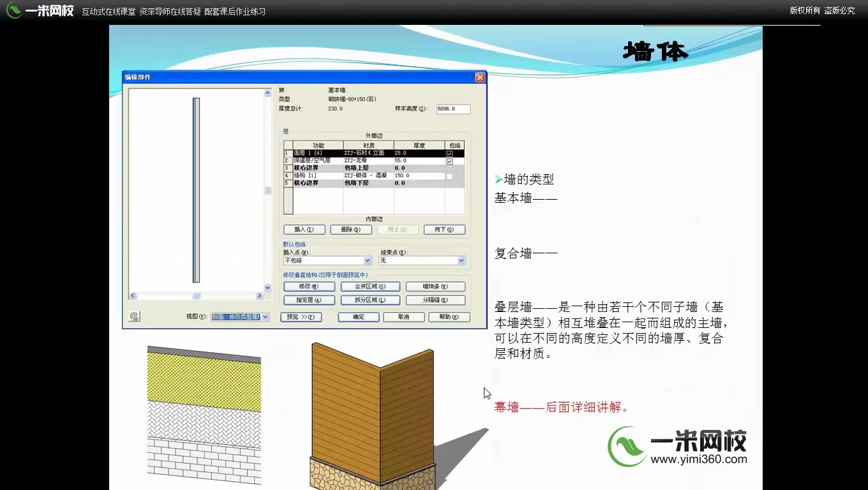Click the 墙的类型 heading on the slide
The height and width of the screenshot is (490, 868).
[x=529, y=180]
